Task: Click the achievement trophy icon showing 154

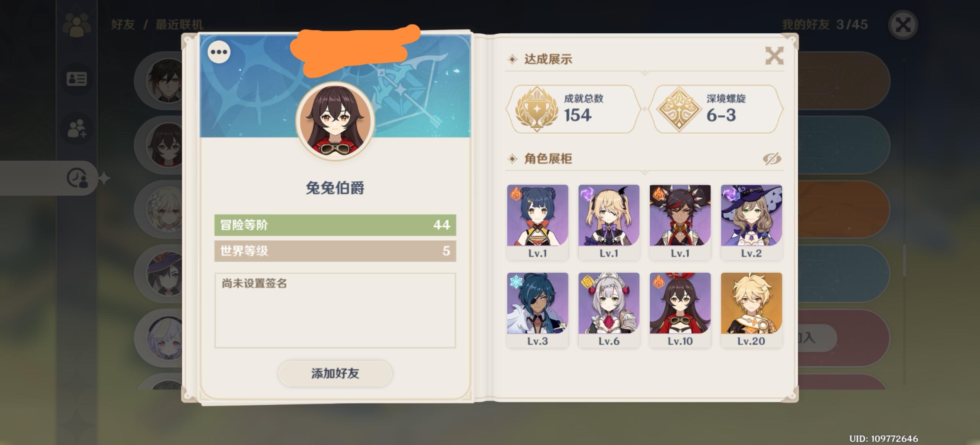Action: point(536,109)
